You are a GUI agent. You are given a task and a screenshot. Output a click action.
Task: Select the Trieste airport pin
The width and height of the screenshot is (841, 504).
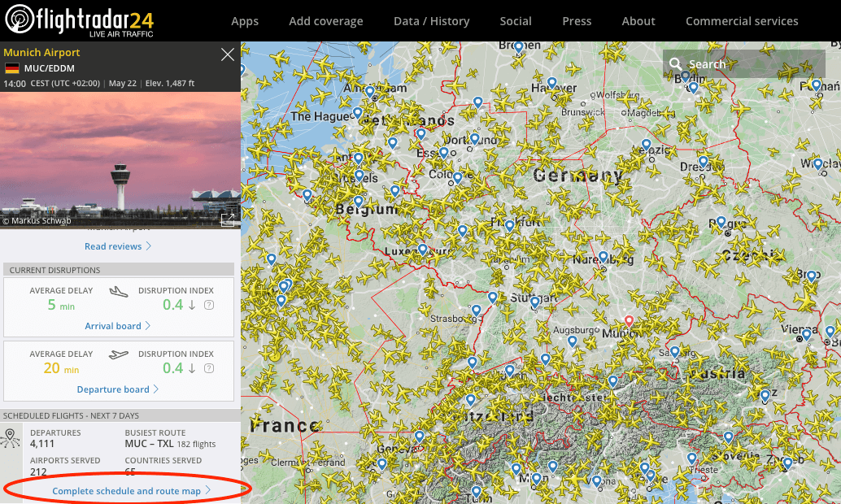tap(692, 458)
